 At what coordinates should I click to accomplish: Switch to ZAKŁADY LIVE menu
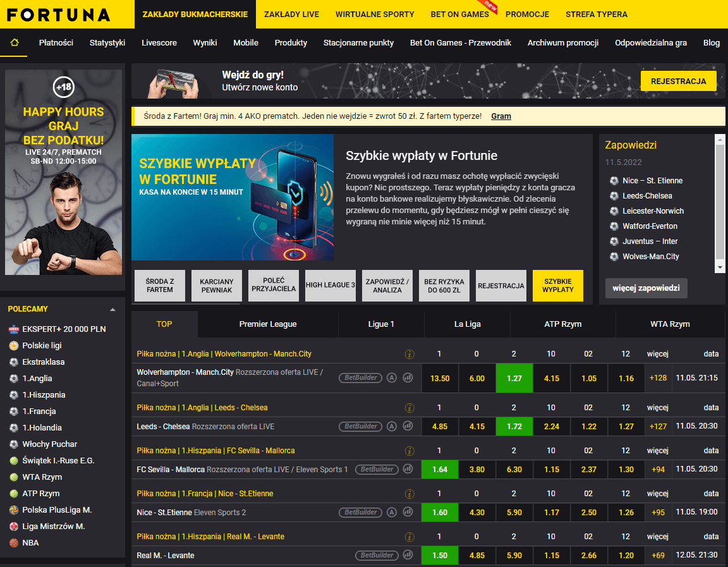(x=291, y=15)
